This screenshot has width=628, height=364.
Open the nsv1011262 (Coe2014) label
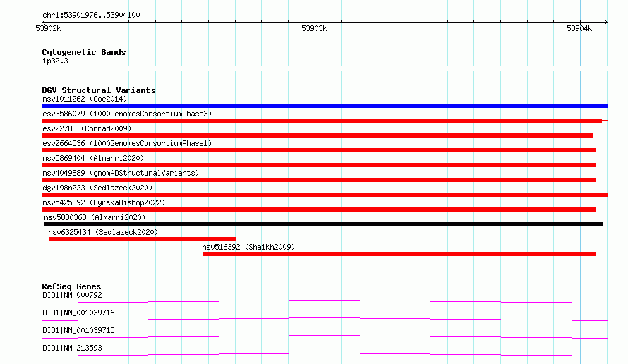tap(85, 99)
